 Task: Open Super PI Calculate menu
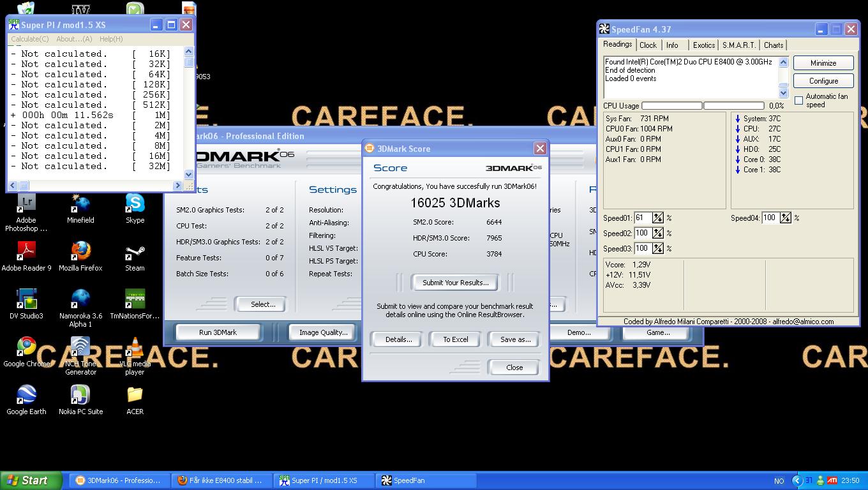pos(30,39)
